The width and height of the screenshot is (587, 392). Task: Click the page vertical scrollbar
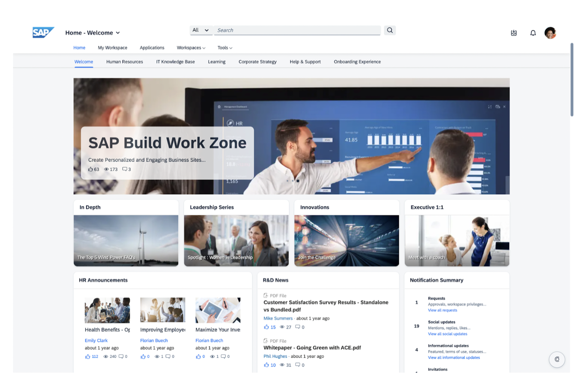pos(572,80)
